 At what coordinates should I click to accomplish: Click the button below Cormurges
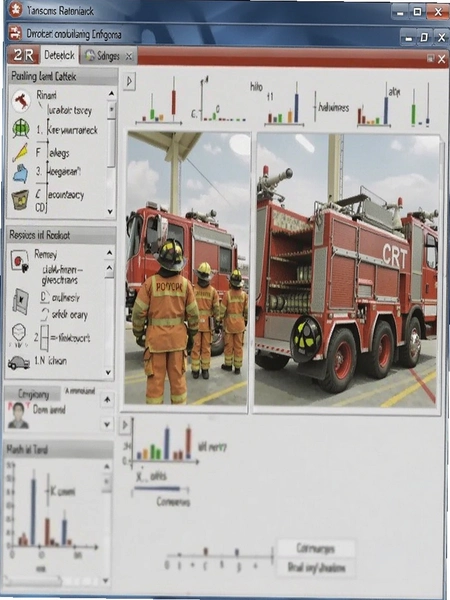click(x=316, y=568)
